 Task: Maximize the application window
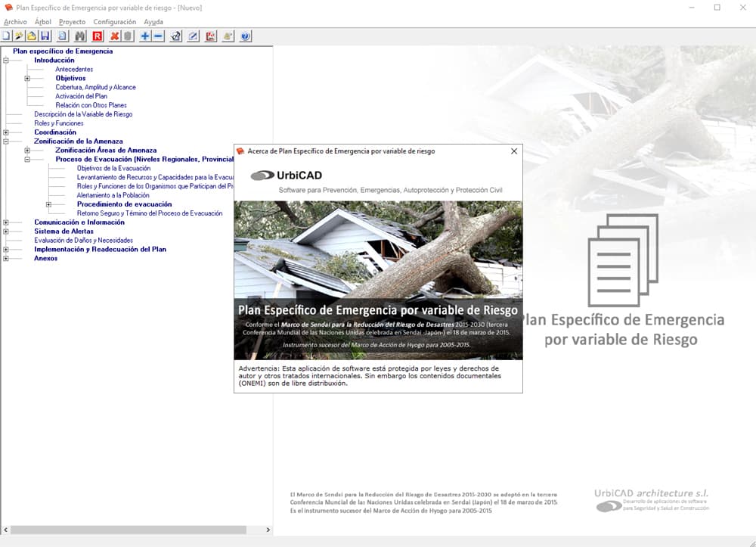717,8
